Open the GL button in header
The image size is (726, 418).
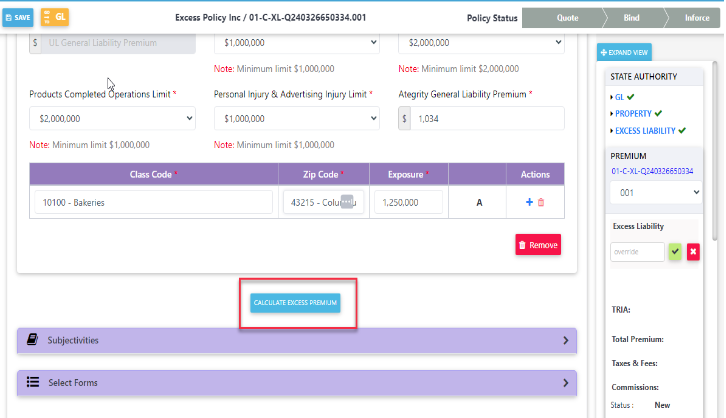click(55, 17)
